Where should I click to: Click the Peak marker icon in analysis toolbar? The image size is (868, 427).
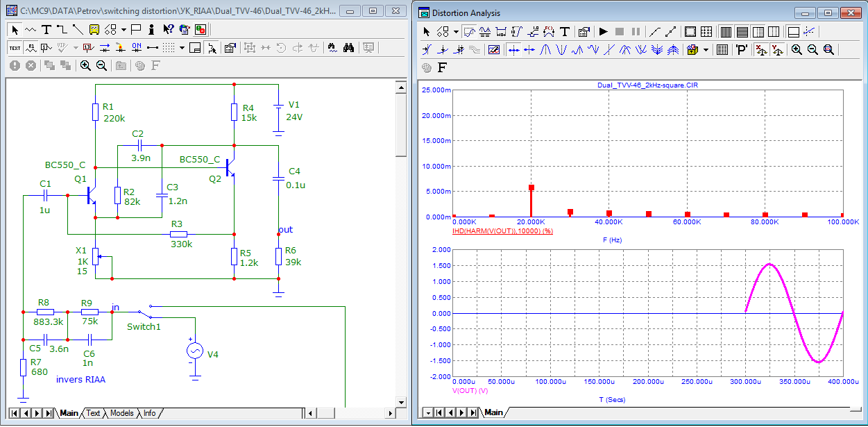tap(545, 50)
